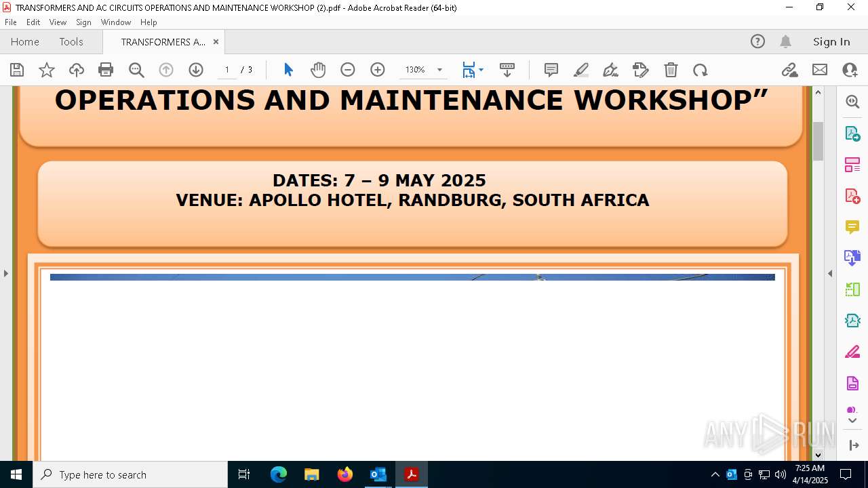Click the taskbar search box
Screen dimensions: 868x488
coord(130,474)
